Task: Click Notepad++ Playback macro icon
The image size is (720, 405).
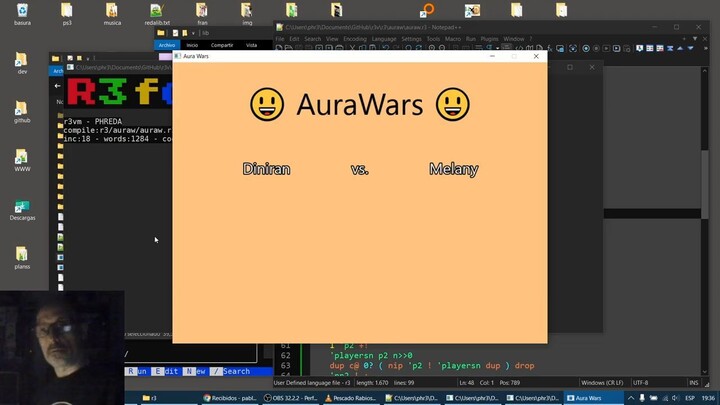Action: [x=606, y=48]
